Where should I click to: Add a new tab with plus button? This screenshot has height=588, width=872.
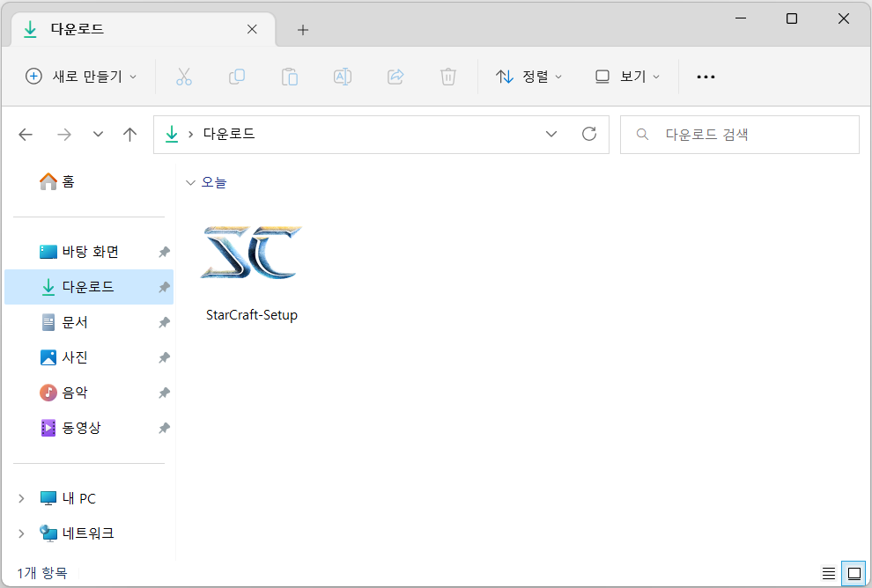tap(303, 30)
